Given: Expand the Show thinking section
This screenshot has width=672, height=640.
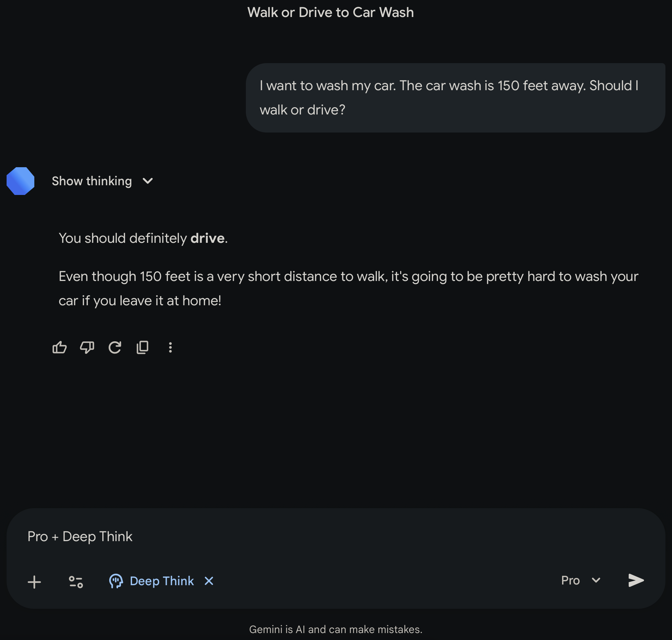Looking at the screenshot, I should pyautogui.click(x=92, y=181).
